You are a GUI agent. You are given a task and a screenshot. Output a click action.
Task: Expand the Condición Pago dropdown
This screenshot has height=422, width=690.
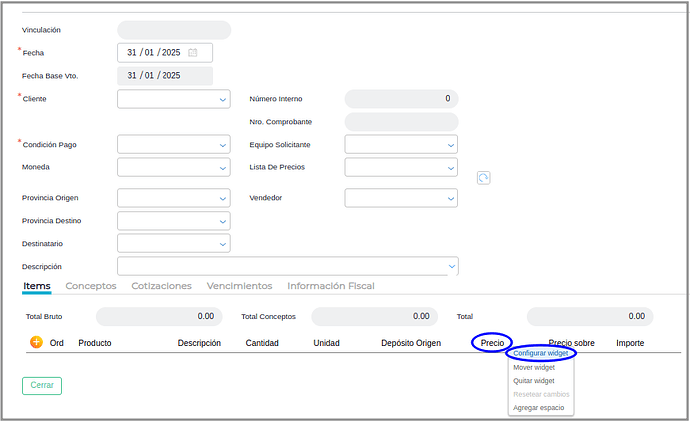[x=173, y=144]
